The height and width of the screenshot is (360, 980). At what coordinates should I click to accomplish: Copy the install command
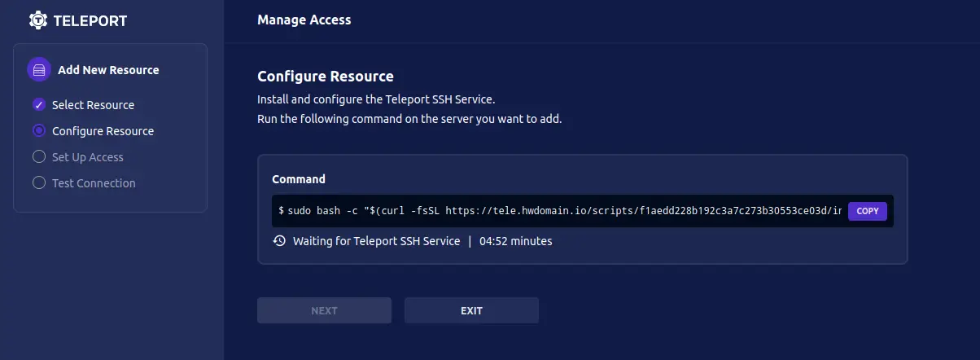868,211
